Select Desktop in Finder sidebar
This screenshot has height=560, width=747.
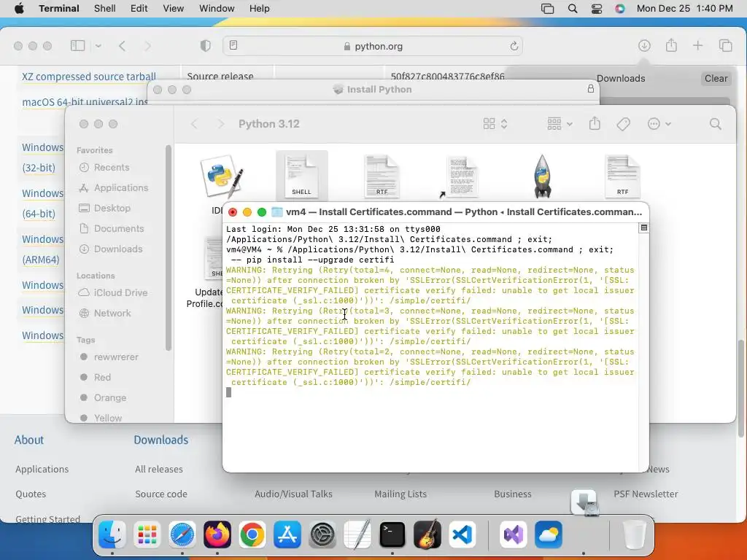click(x=112, y=209)
